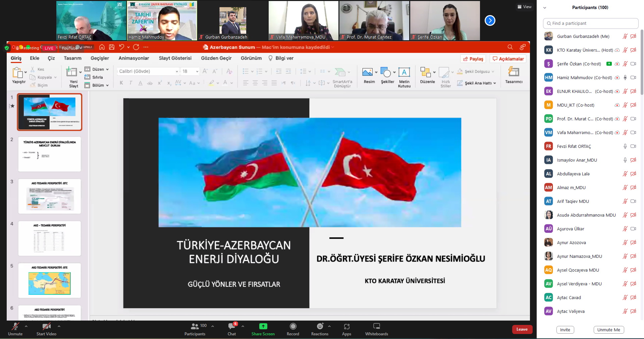Insert Metin Kutusu text box
Viewport: 644px width, 339px height.
click(404, 72)
